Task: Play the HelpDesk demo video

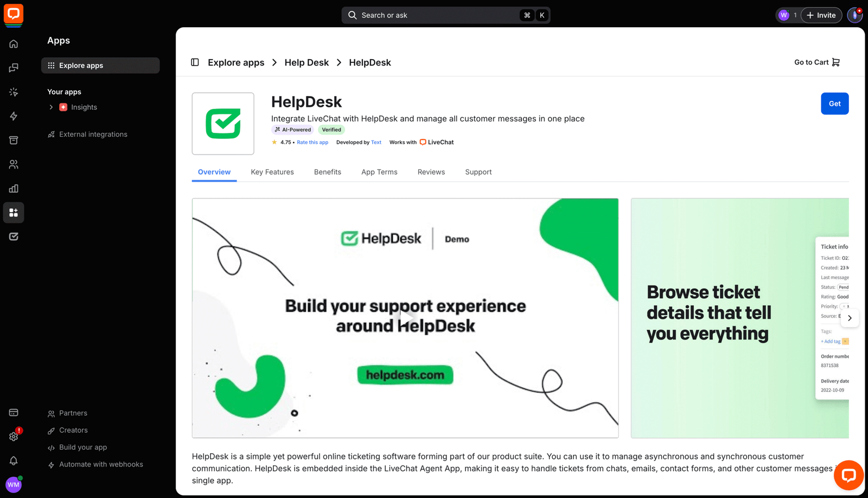Action: pyautogui.click(x=406, y=317)
